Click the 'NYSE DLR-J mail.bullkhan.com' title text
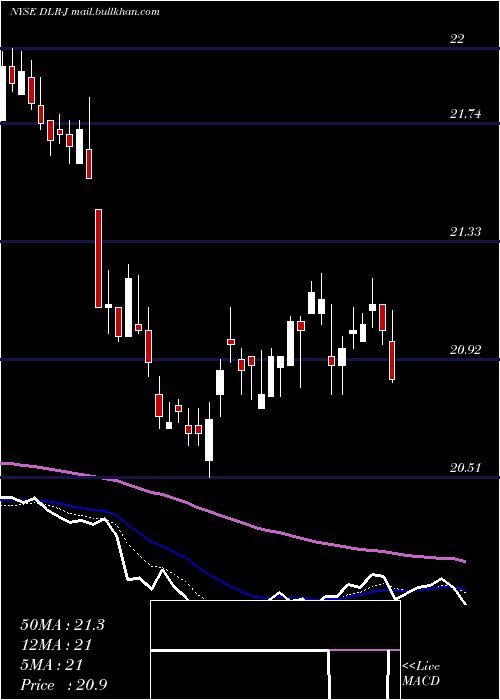Screen dimensions: 500x700 (85, 12)
